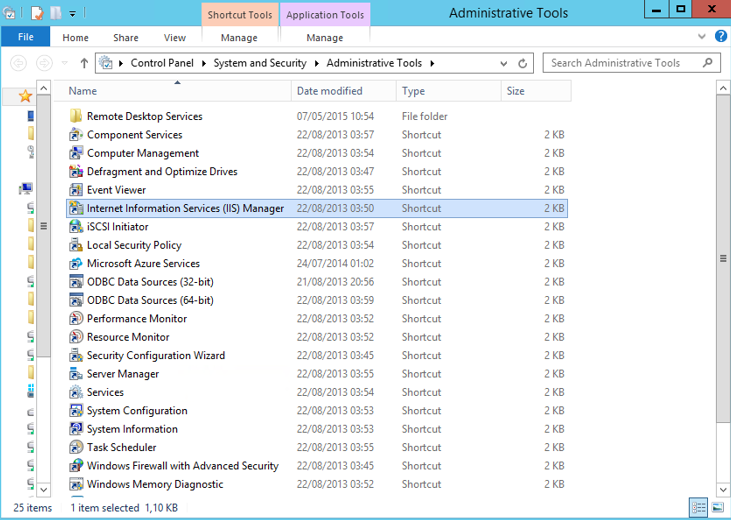Click the Up one level arrow
This screenshot has height=520, width=731.
pos(84,63)
